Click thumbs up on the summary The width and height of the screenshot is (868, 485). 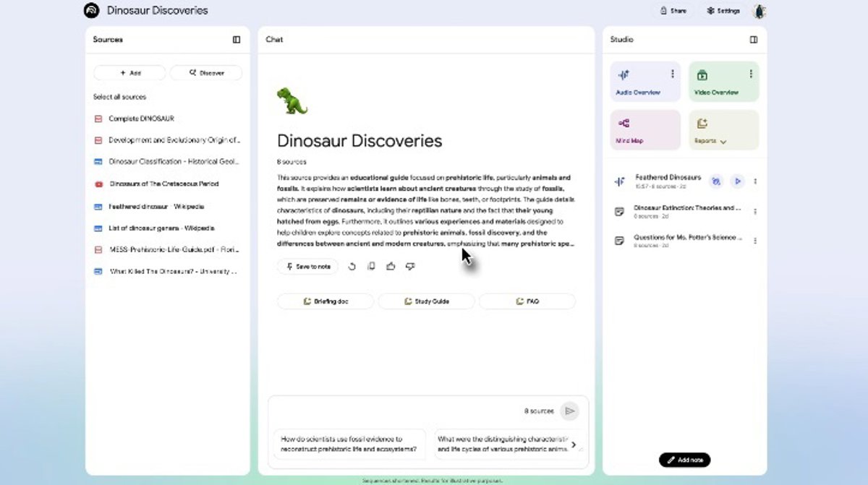coord(391,267)
